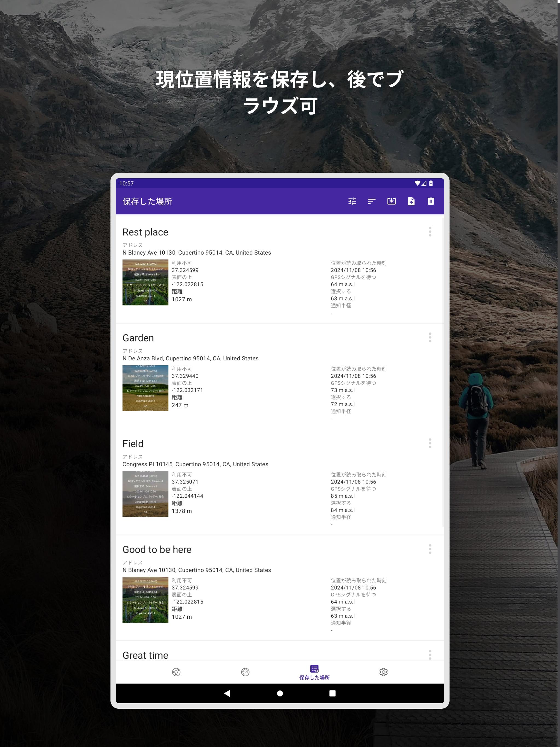The height and width of the screenshot is (747, 560).
Task: Tap the Android home button
Action: (280, 693)
